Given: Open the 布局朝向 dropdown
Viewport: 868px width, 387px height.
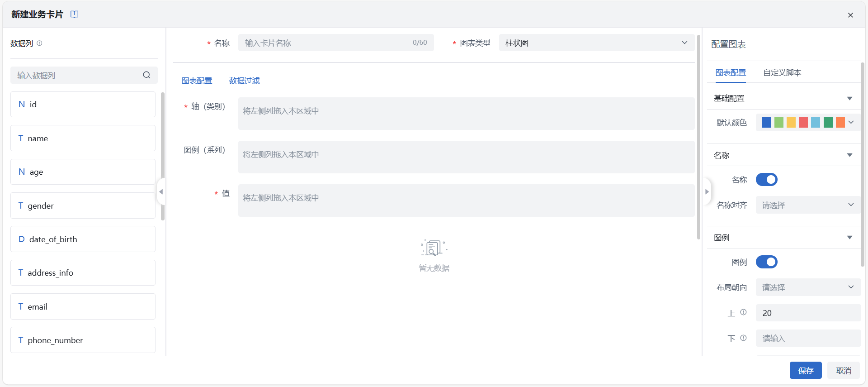Looking at the screenshot, I should (808, 287).
